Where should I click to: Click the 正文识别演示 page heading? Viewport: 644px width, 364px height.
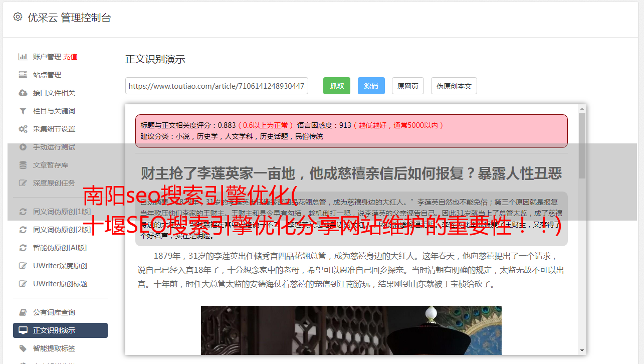pyautogui.click(x=155, y=59)
